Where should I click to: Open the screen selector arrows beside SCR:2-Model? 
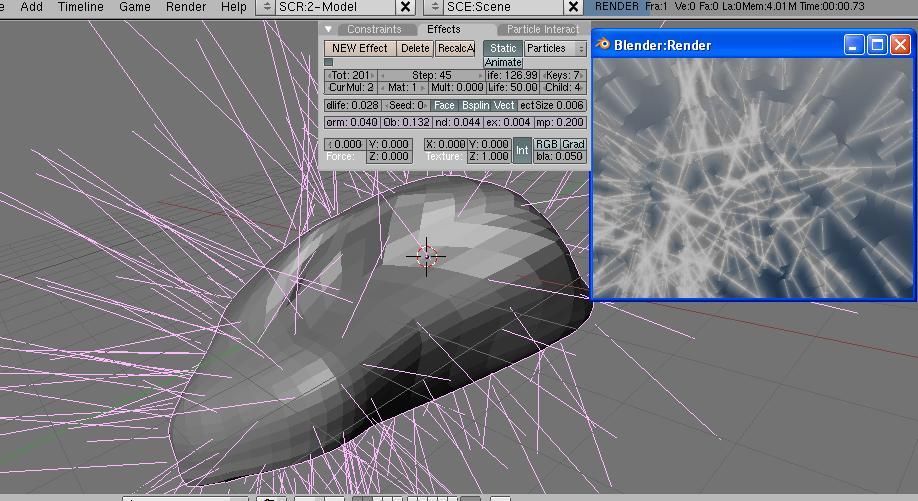tap(266, 7)
